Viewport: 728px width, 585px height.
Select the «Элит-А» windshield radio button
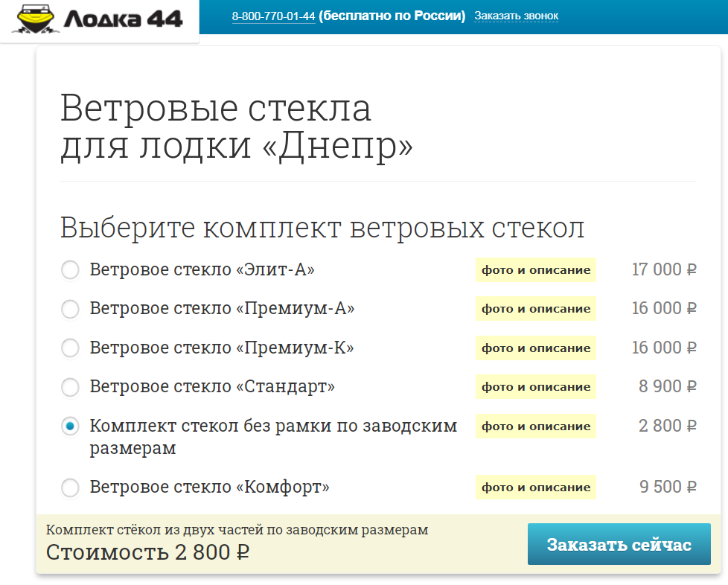70,270
